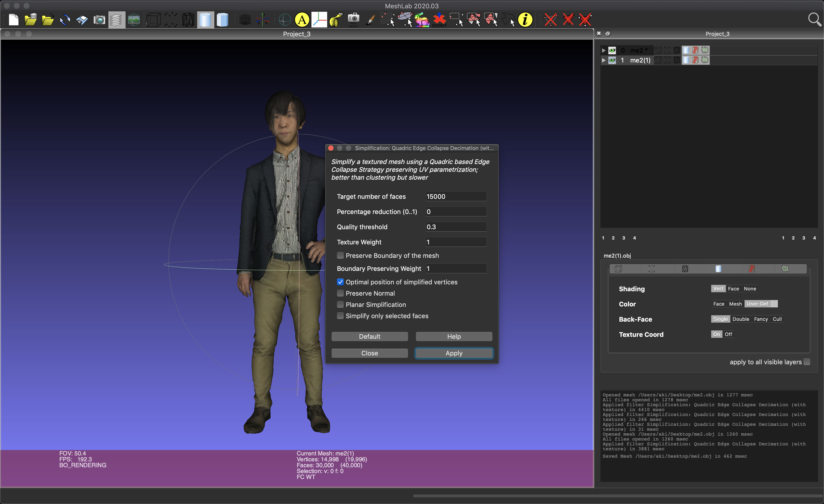The height and width of the screenshot is (504, 824).
Task: Click the yellow Get Info icon
Action: click(x=525, y=20)
